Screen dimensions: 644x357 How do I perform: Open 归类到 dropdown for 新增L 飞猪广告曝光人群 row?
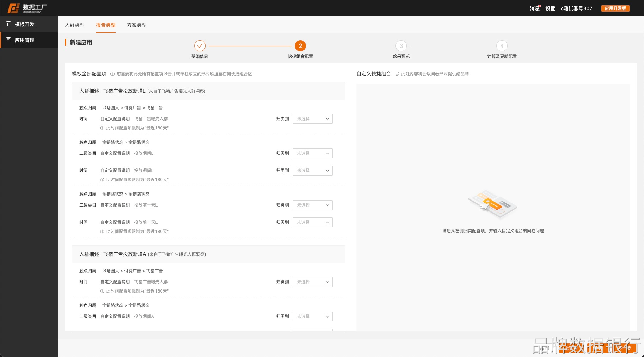313,119
